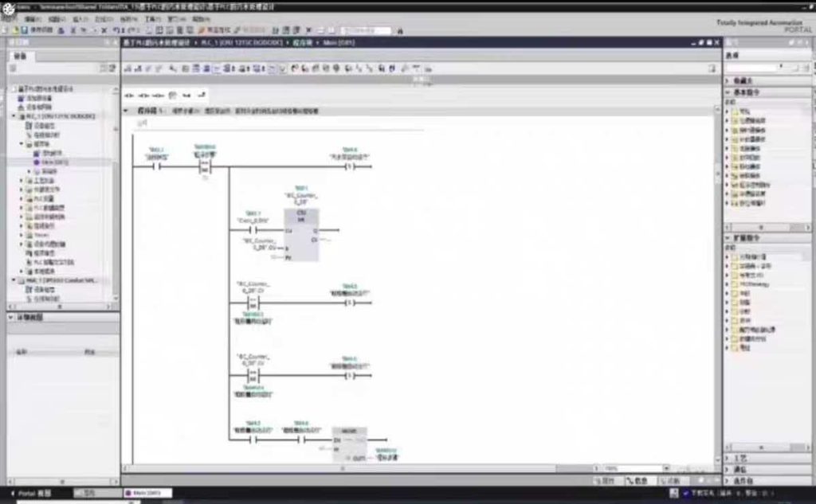816x504 pixels.
Task: Select the MOVE instruction block
Action: (x=349, y=444)
